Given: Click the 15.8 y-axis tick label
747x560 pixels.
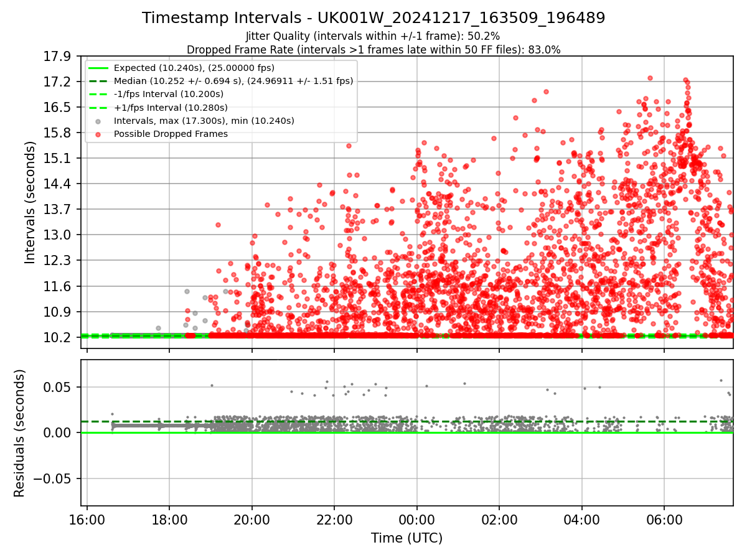Looking at the screenshot, I should pyautogui.click(x=59, y=133).
